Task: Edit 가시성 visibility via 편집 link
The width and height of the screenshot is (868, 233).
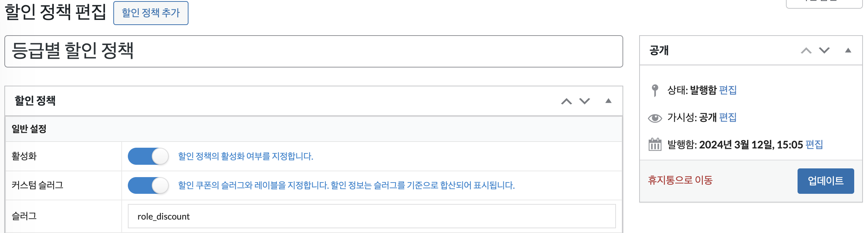Action: click(727, 118)
